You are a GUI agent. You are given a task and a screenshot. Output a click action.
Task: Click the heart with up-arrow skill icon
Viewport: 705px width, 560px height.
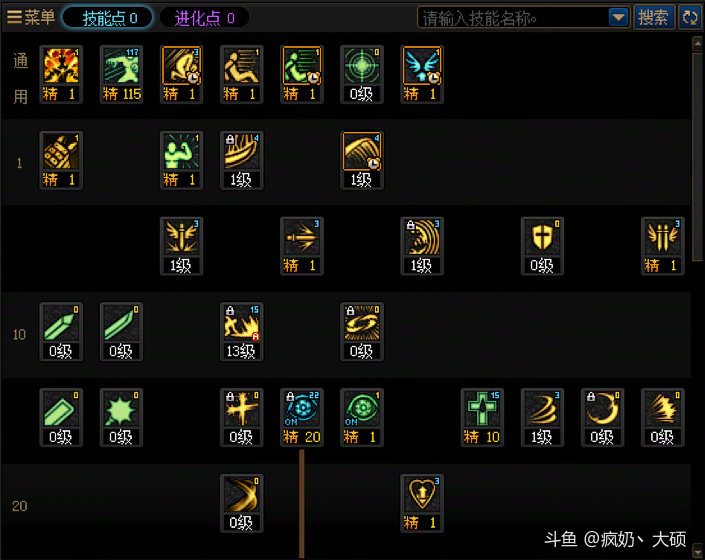click(422, 503)
